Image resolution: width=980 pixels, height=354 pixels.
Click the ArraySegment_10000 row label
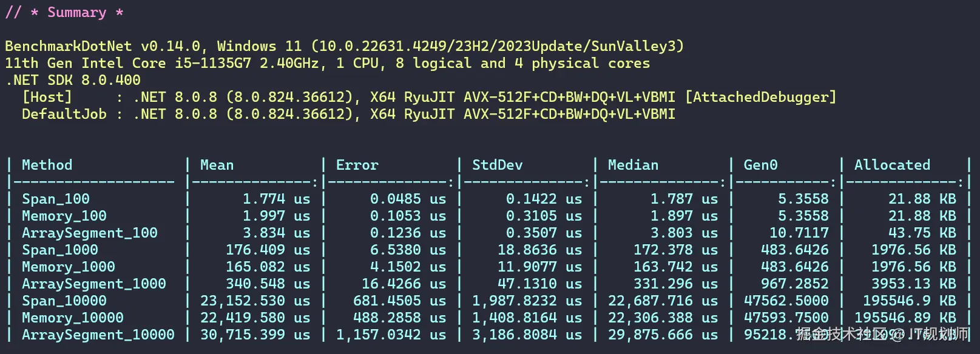coord(98,335)
